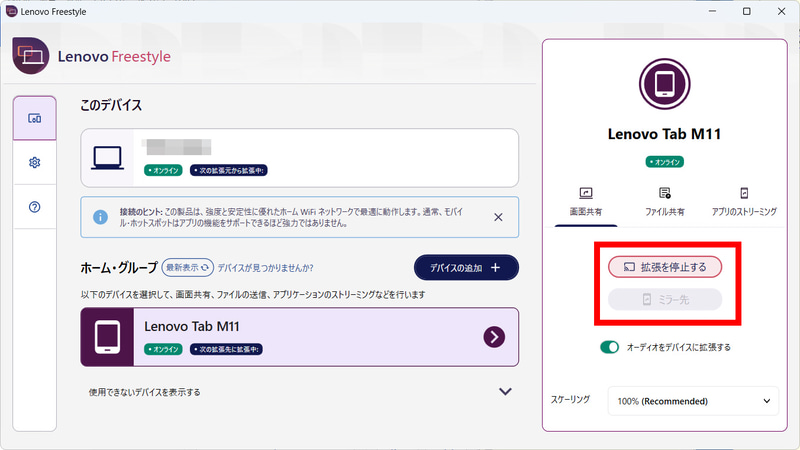The image size is (800, 450).
Task: Click the Lenovo Tab M11 heading in right panel
Action: [x=664, y=134]
